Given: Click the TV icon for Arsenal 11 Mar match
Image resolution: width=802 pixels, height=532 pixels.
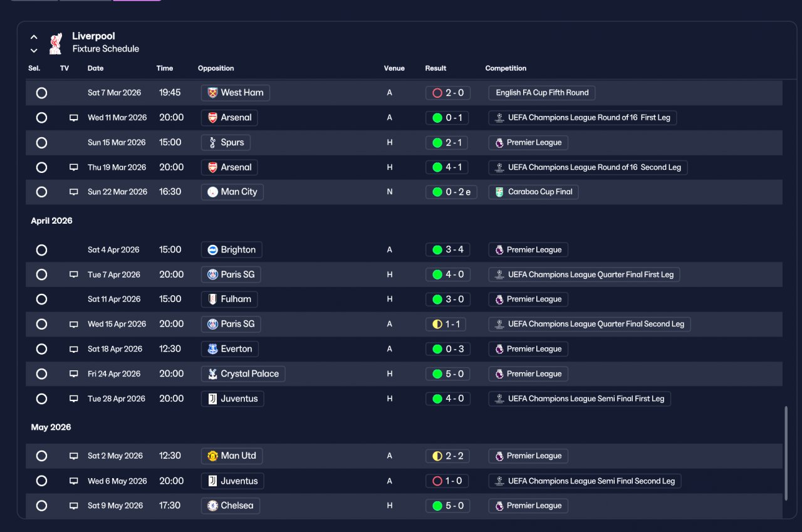Looking at the screenshot, I should tap(74, 118).
